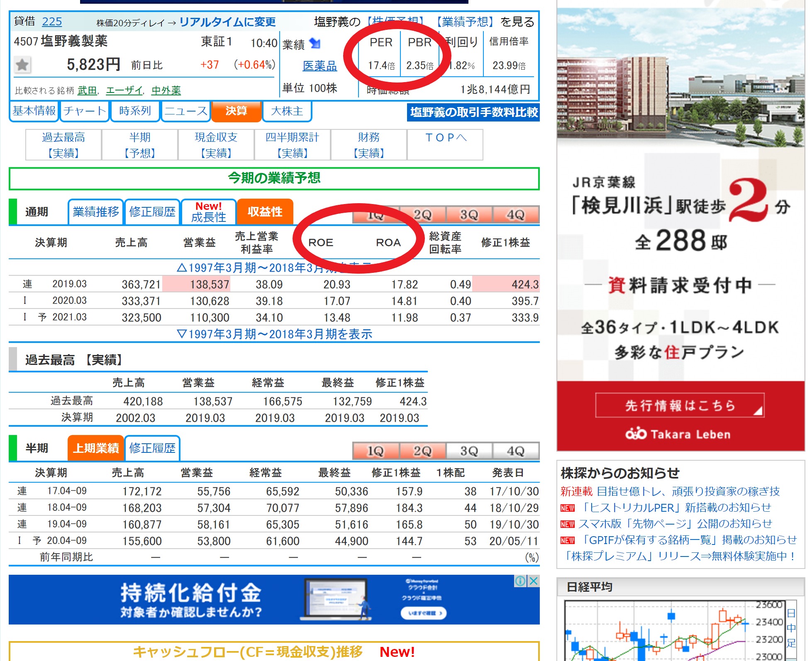
Task: Open New! 成長性 tab
Action: (x=209, y=212)
